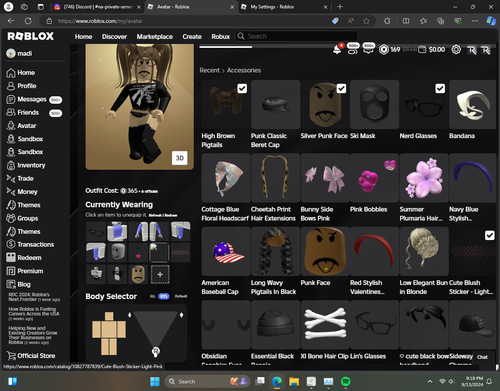Click the empty add slot with plus sign
The image size is (500, 391).
coord(160,274)
